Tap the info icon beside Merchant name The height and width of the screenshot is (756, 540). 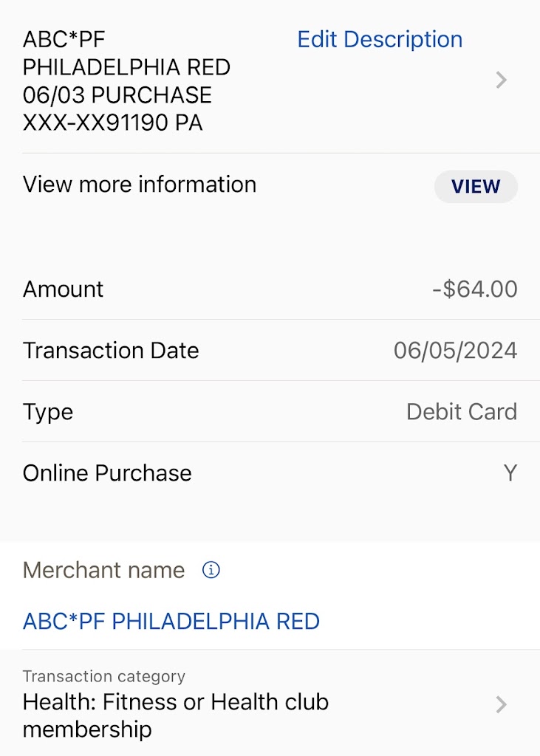pyautogui.click(x=211, y=570)
